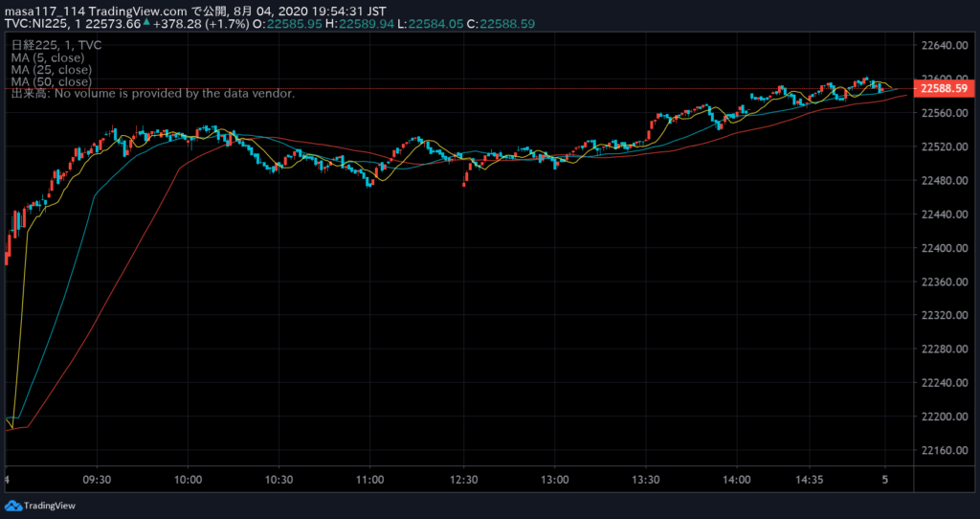Click the 11:00 time axis label

[370, 481]
